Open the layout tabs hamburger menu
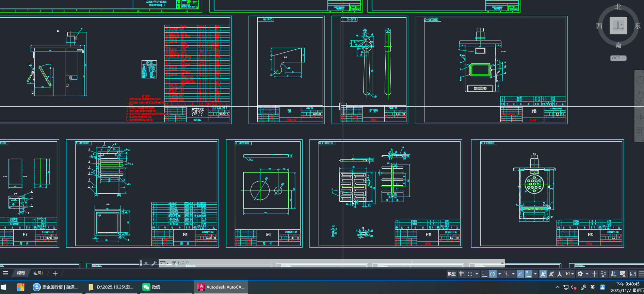 (x=5, y=273)
